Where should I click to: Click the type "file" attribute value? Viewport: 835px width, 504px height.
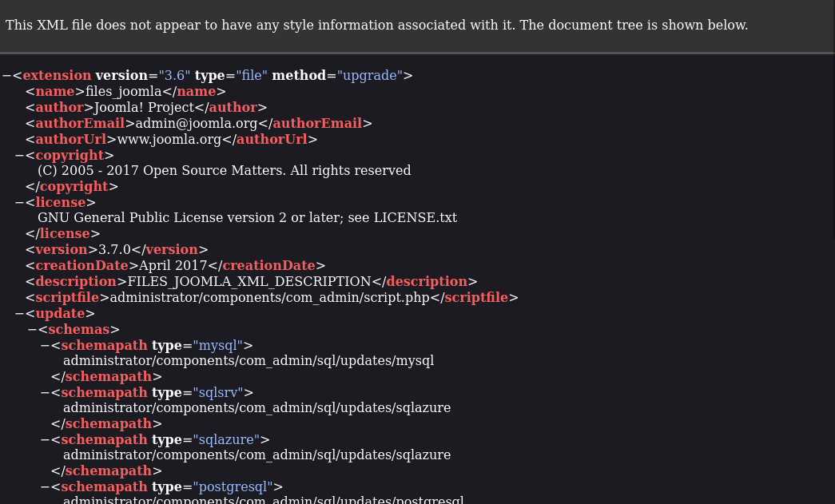coord(252,76)
